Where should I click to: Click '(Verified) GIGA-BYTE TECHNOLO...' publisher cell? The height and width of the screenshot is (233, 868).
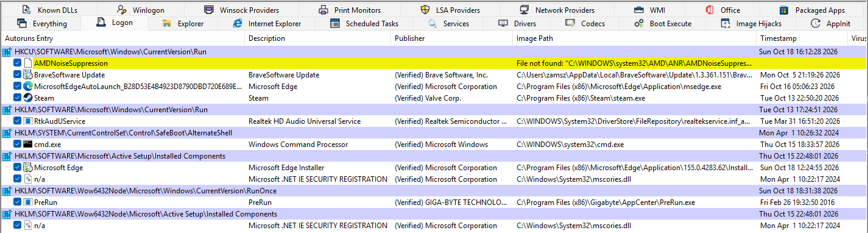pyautogui.click(x=451, y=203)
